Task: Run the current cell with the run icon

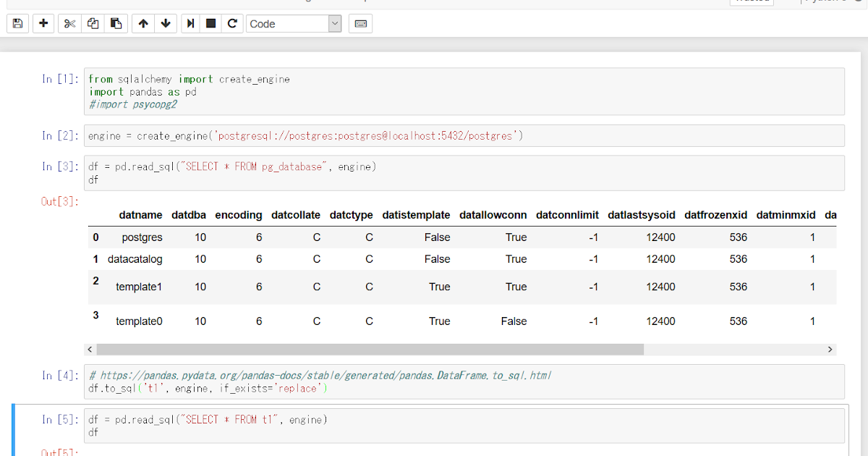Action: pos(190,23)
